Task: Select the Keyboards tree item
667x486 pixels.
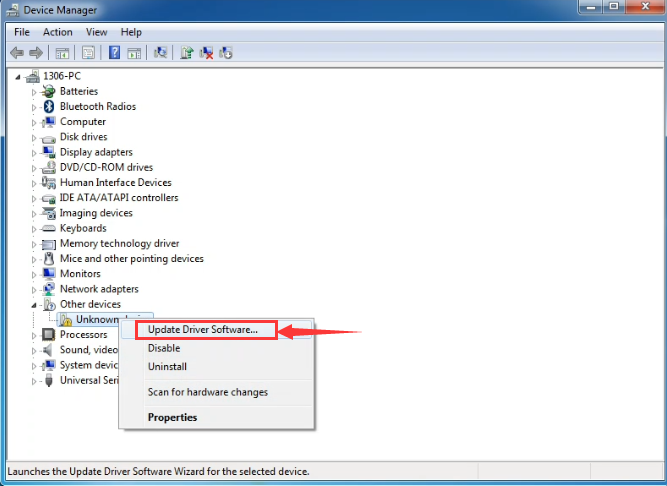Action: point(82,228)
